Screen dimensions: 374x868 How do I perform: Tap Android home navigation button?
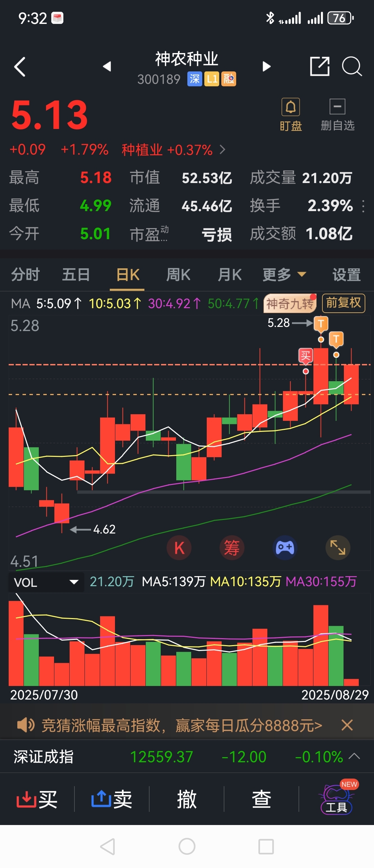(x=187, y=847)
